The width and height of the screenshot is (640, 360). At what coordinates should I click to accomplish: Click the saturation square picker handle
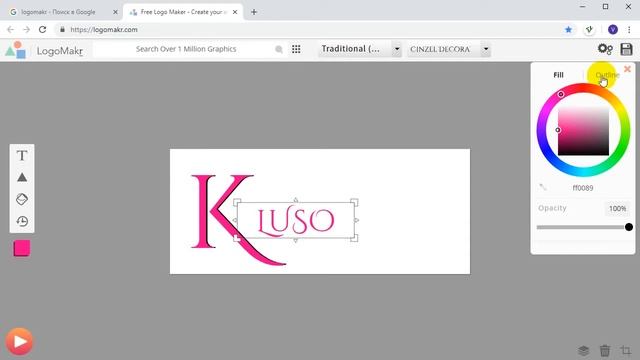558,130
